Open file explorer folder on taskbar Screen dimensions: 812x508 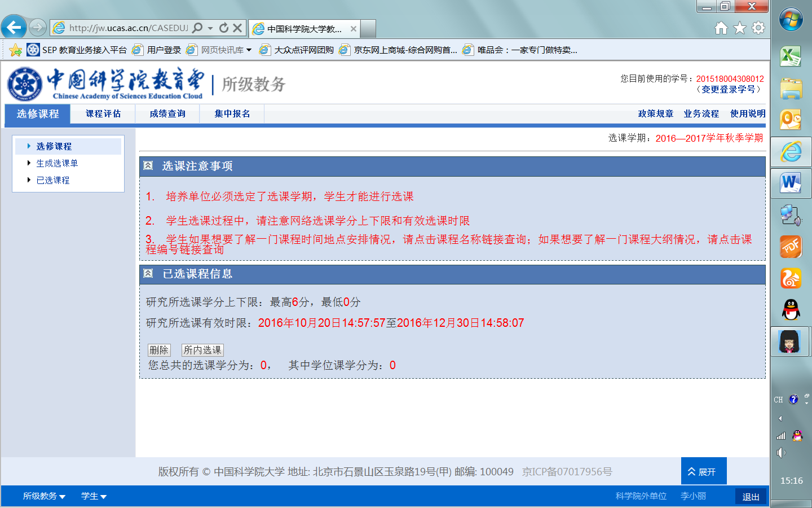pyautogui.click(x=791, y=89)
